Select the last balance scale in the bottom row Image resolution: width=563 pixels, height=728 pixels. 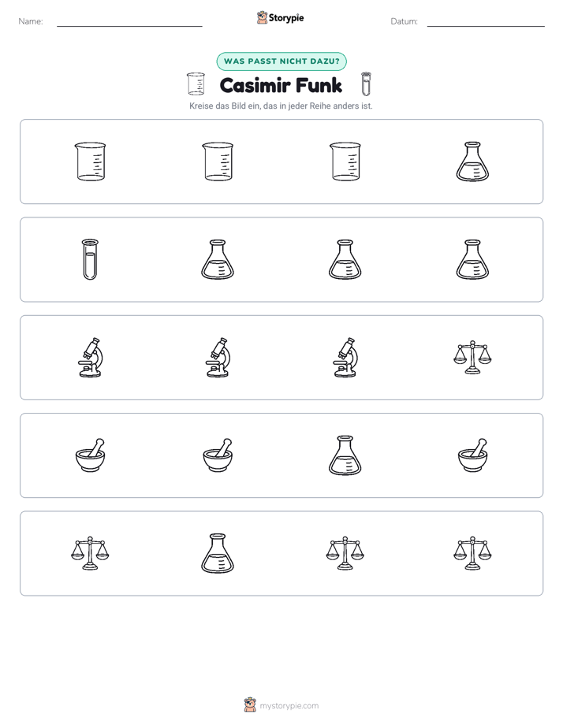pos(472,553)
